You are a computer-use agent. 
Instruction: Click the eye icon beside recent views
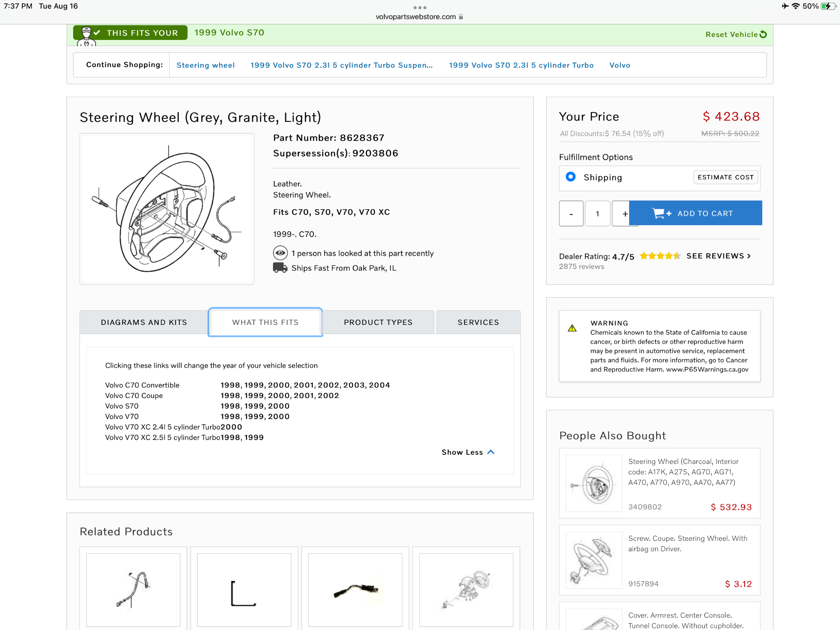[x=280, y=253]
